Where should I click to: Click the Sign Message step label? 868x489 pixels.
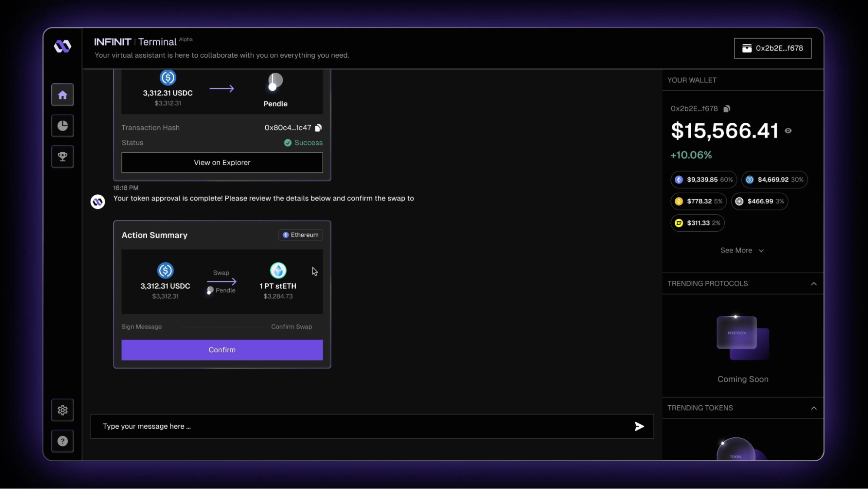pyautogui.click(x=142, y=327)
